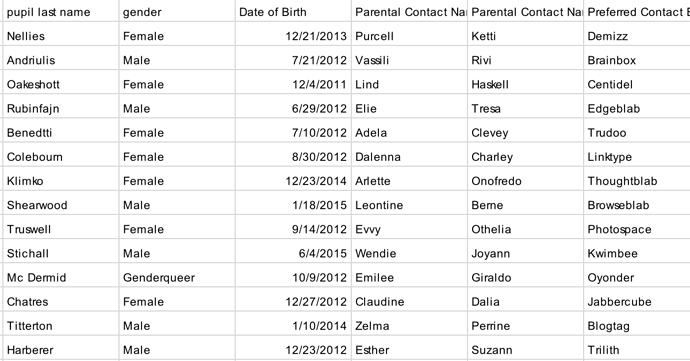Click the date cell 1/18/2015
Viewport: 690px width, 361px height.
click(293, 205)
